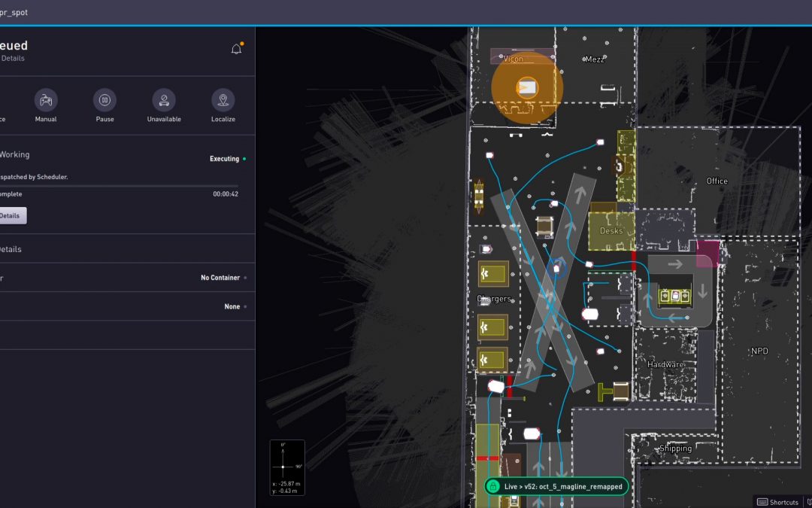Select the Desks yellow zone
This screenshot has height=508, width=812.
pos(611,231)
